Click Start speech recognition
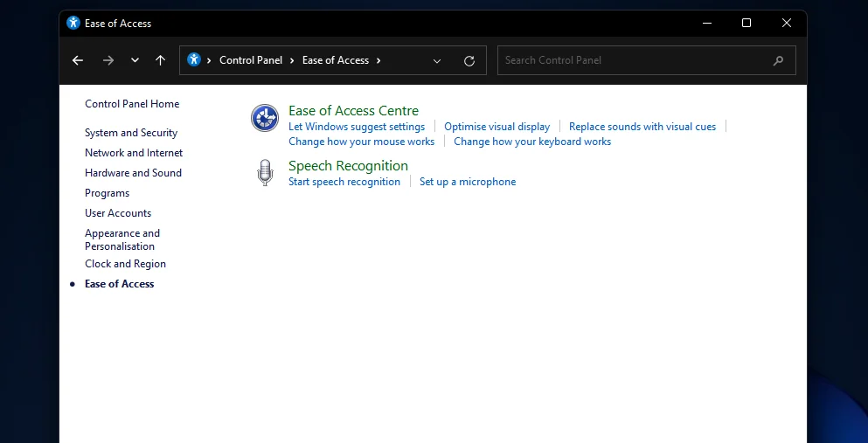 (x=344, y=182)
